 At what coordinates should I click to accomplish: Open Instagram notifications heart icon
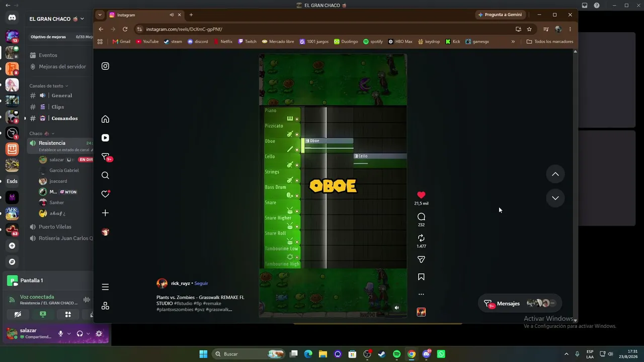tap(105, 194)
